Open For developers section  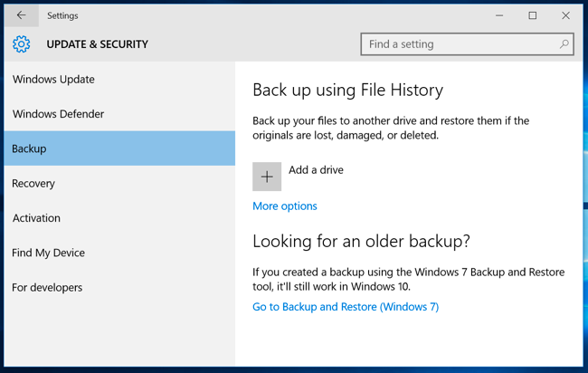[x=119, y=287]
